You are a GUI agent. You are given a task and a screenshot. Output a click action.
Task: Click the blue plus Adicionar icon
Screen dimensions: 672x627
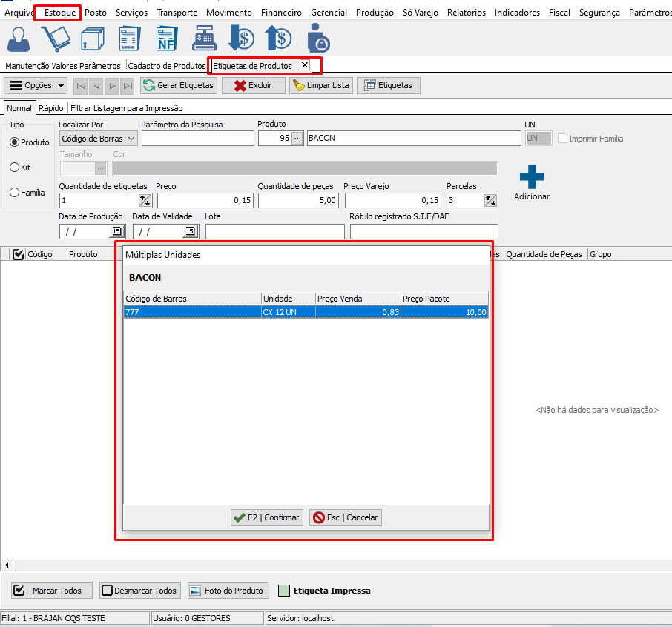click(x=531, y=178)
